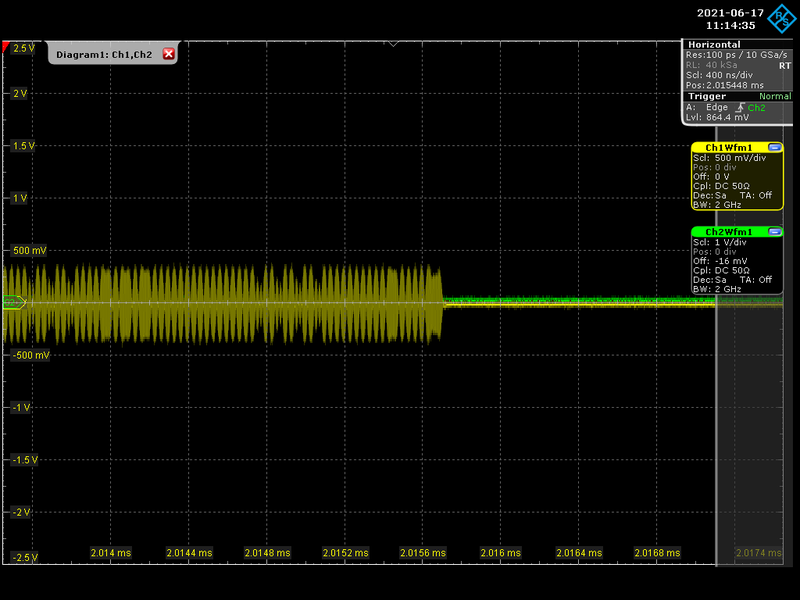Click the date and time display
This screenshot has width=800, height=600.
[x=731, y=19]
